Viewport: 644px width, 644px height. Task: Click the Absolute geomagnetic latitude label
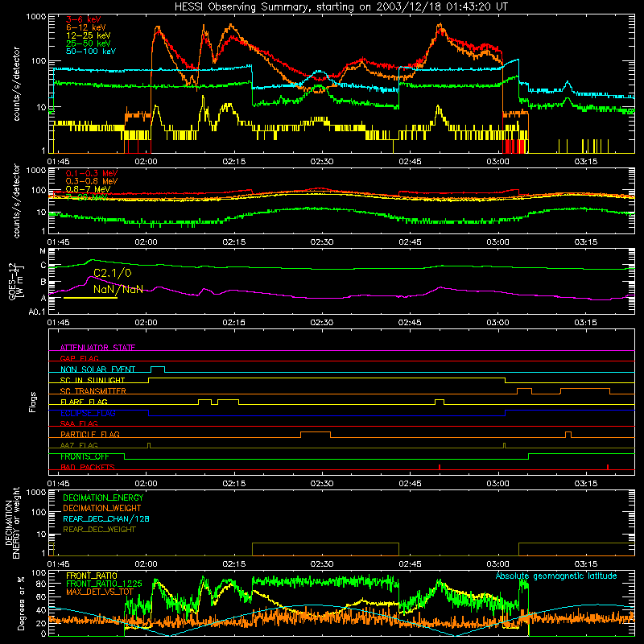pyautogui.click(x=556, y=576)
